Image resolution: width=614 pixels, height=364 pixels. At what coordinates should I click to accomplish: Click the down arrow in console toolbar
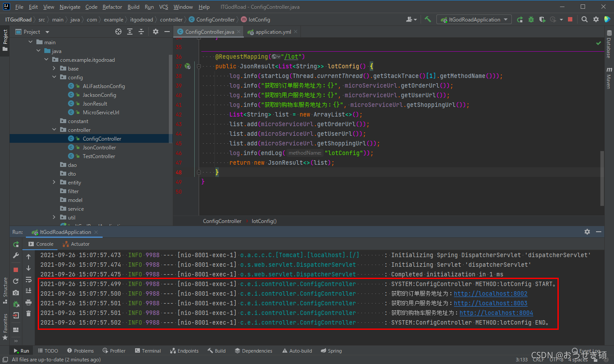tap(29, 268)
